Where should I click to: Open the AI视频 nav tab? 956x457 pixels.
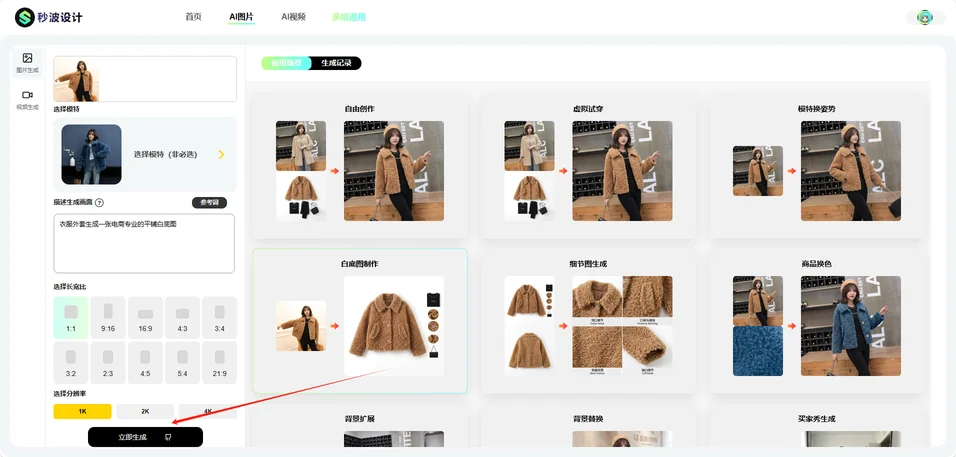pyautogui.click(x=293, y=17)
